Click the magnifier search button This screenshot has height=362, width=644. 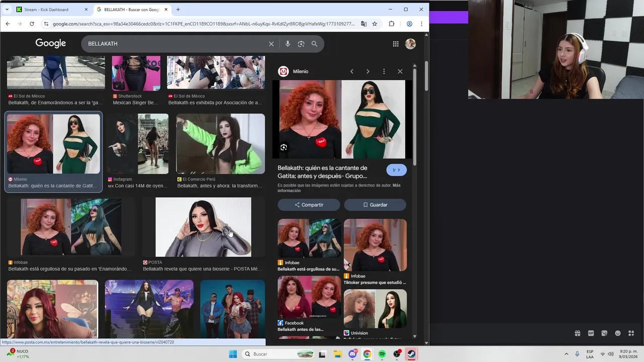coord(314,44)
